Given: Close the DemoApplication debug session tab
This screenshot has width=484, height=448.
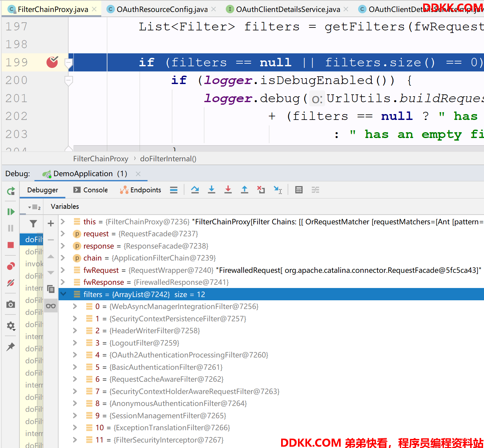Looking at the screenshot, I should [138, 174].
